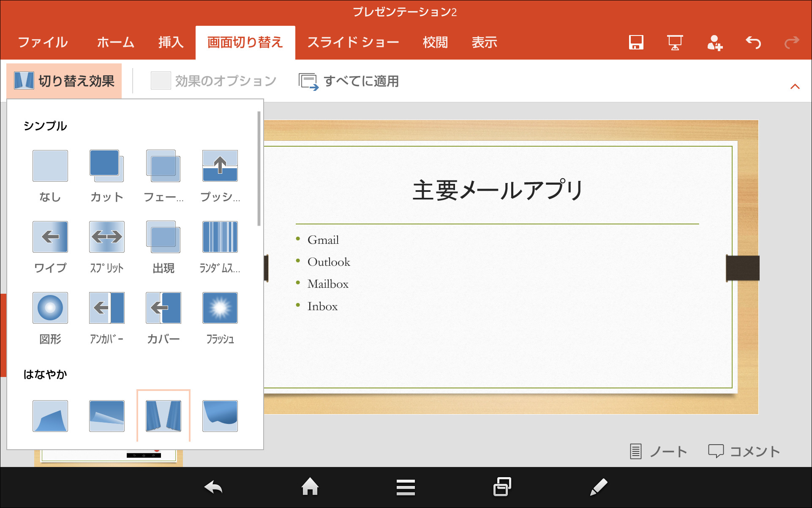This screenshot has width=812, height=508.
Task: Choose the Cover (カバー) transition icon
Action: (x=163, y=308)
